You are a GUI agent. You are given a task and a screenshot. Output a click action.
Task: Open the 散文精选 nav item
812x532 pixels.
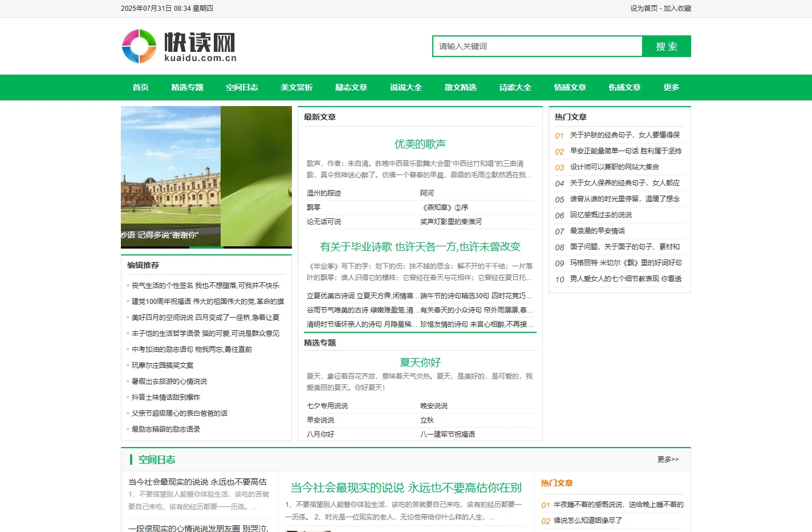click(x=461, y=87)
